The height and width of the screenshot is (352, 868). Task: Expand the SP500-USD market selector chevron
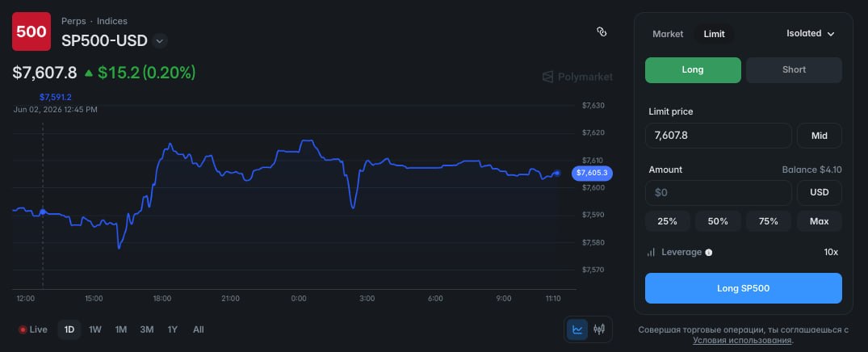[159, 41]
